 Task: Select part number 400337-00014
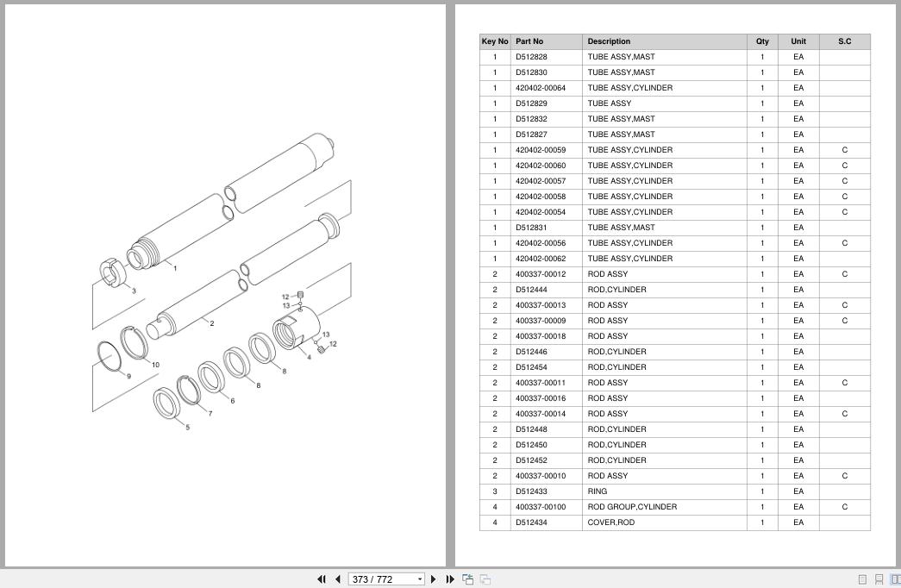pos(540,414)
